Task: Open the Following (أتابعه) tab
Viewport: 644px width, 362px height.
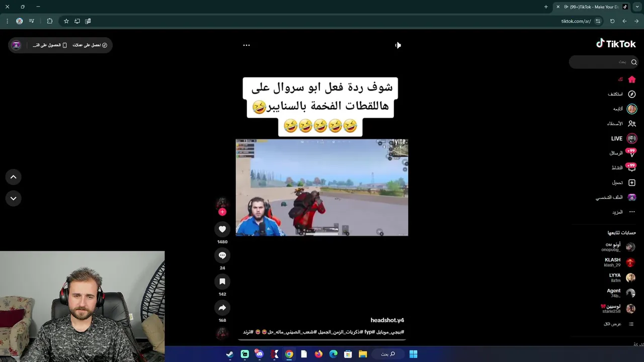Action: (x=625, y=109)
